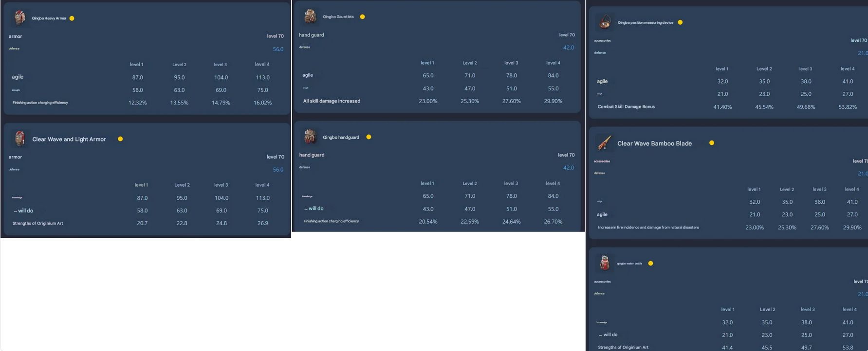868x351 pixels.
Task: Click defense value 42.0 in Qingbo Gauntlets
Action: tap(569, 48)
